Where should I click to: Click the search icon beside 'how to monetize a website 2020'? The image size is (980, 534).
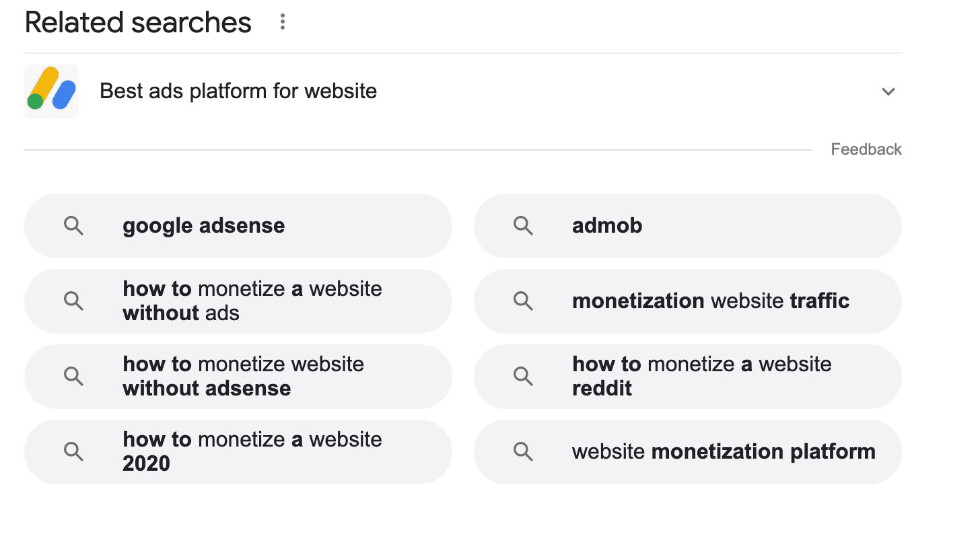click(74, 451)
